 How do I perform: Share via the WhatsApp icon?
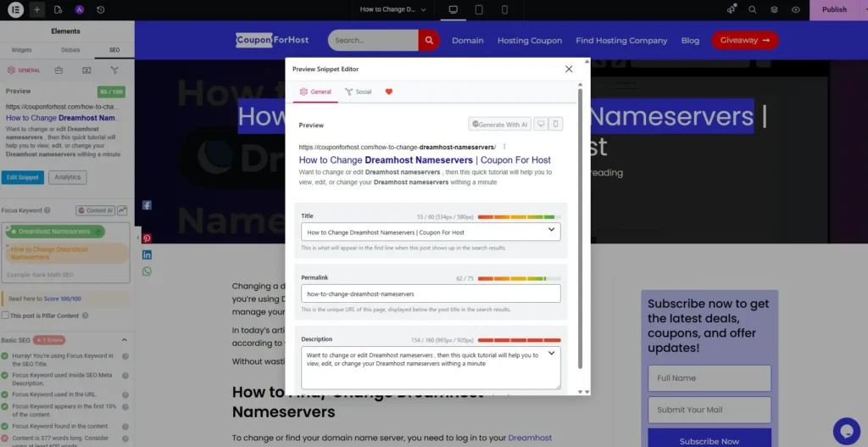click(147, 271)
